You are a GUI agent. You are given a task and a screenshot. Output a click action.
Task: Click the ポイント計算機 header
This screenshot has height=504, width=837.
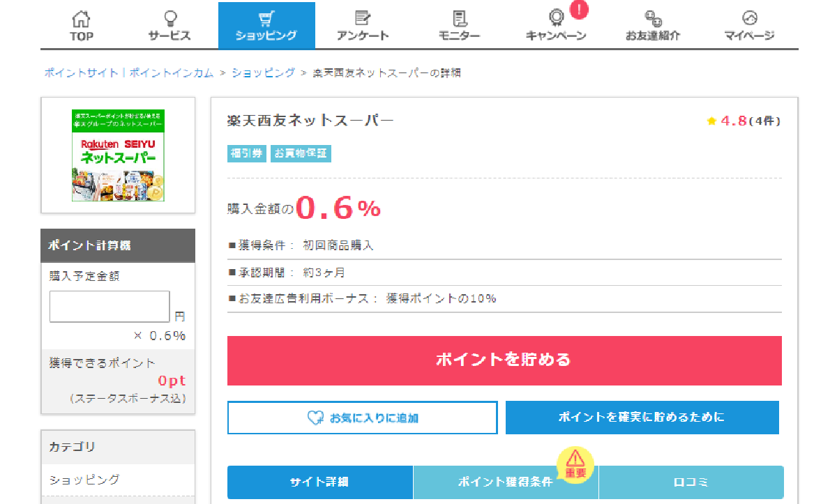pos(118,245)
